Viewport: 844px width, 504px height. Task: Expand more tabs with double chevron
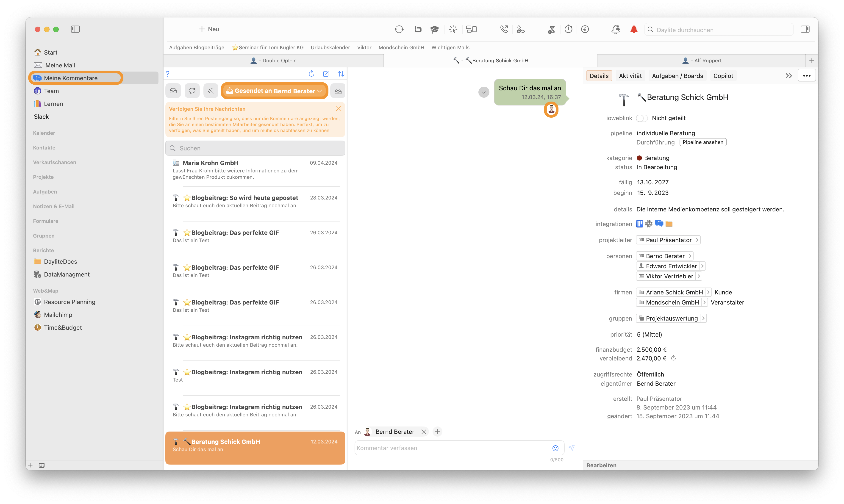pos(789,76)
